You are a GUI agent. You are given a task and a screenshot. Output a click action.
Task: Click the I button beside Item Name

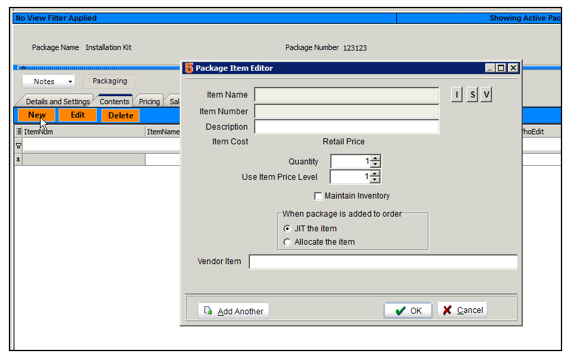pos(456,95)
